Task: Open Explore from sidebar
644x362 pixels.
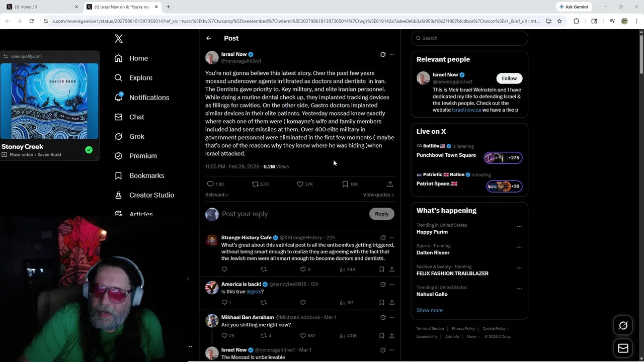Action: (133, 78)
